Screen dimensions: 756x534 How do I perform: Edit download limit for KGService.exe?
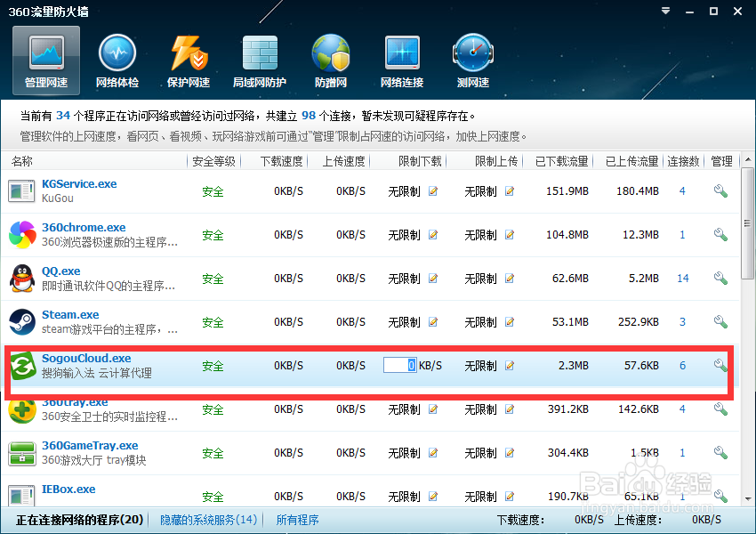point(433,191)
